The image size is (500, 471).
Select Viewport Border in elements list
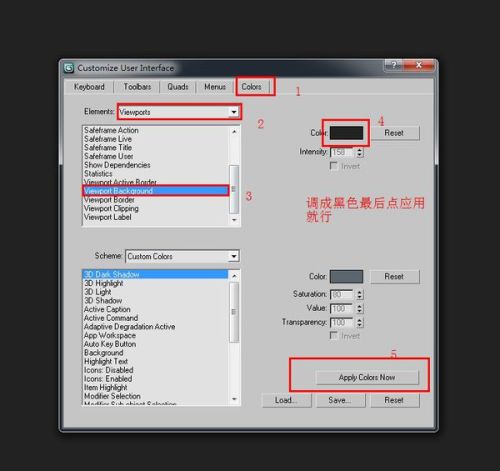coord(109,200)
